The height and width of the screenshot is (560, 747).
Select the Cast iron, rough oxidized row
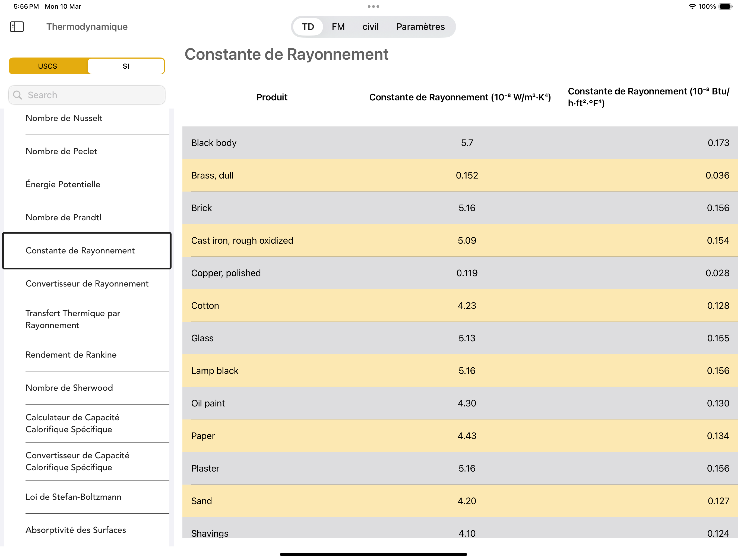click(x=460, y=241)
